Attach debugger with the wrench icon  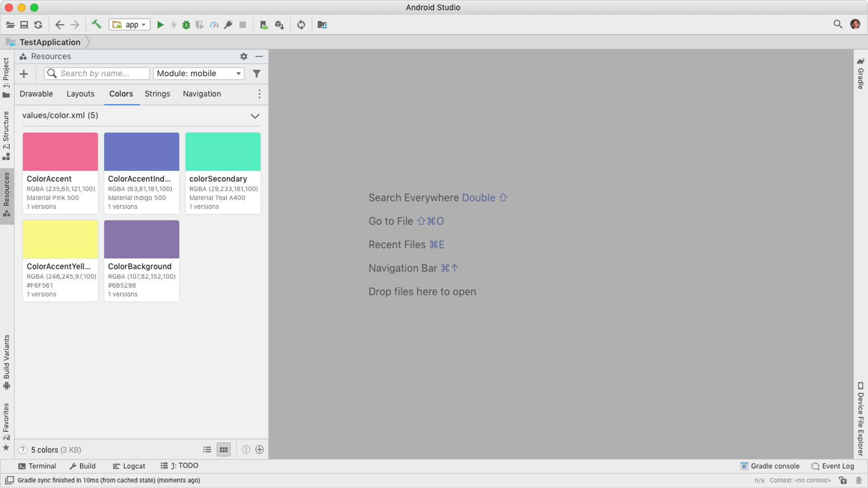click(x=228, y=25)
